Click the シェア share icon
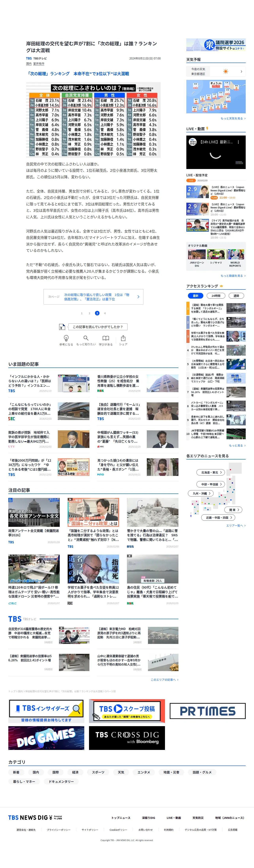 tap(123, 338)
